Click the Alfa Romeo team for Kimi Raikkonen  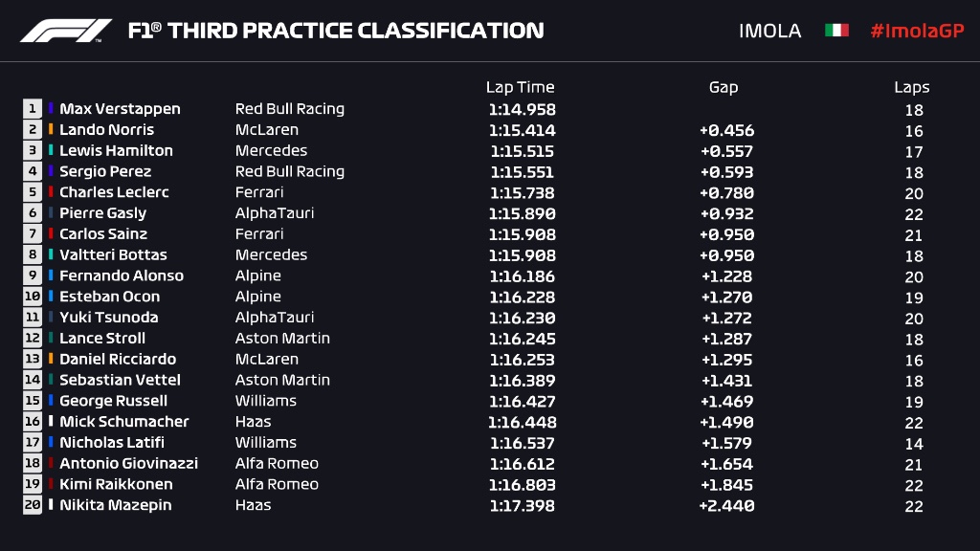pos(277,484)
